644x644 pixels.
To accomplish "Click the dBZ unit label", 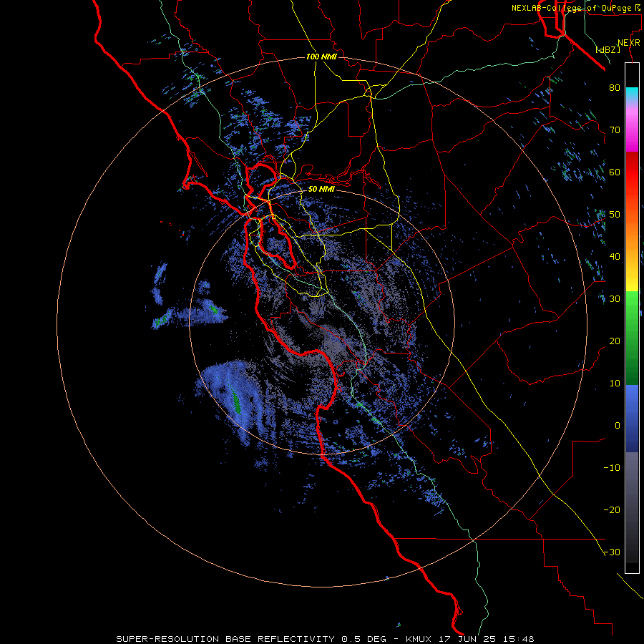I will (x=608, y=49).
